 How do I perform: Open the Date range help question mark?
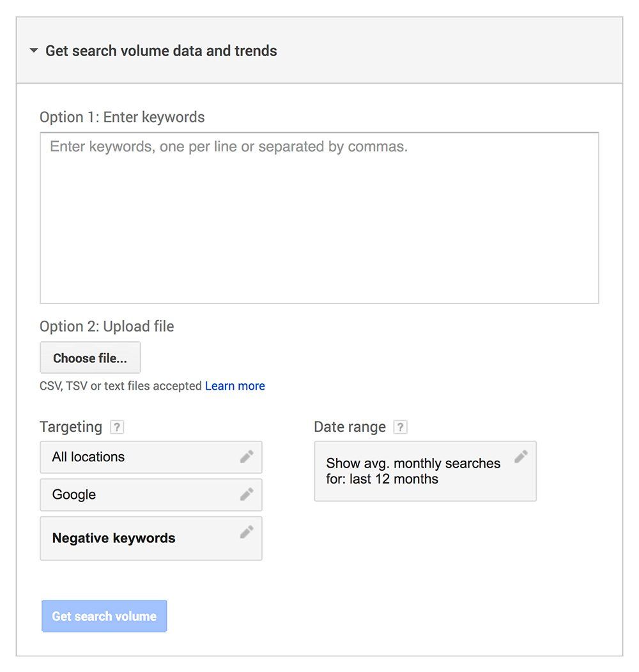[x=400, y=427]
